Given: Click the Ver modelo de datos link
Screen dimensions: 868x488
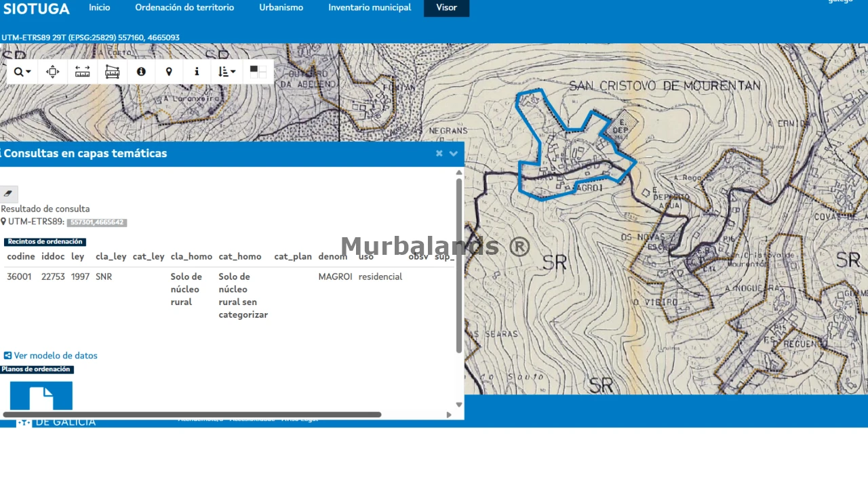Looking at the screenshot, I should click(x=51, y=355).
